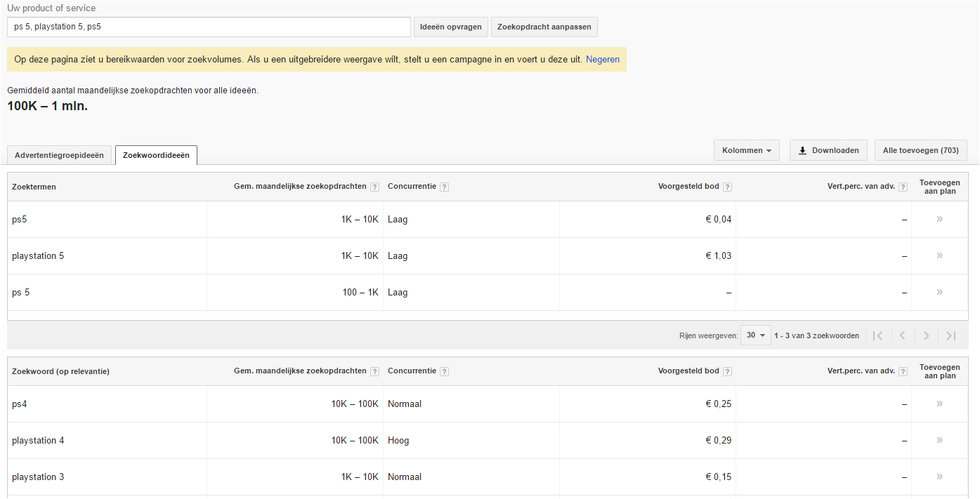
Task: Go to last page pagination icon
Action: click(x=950, y=335)
